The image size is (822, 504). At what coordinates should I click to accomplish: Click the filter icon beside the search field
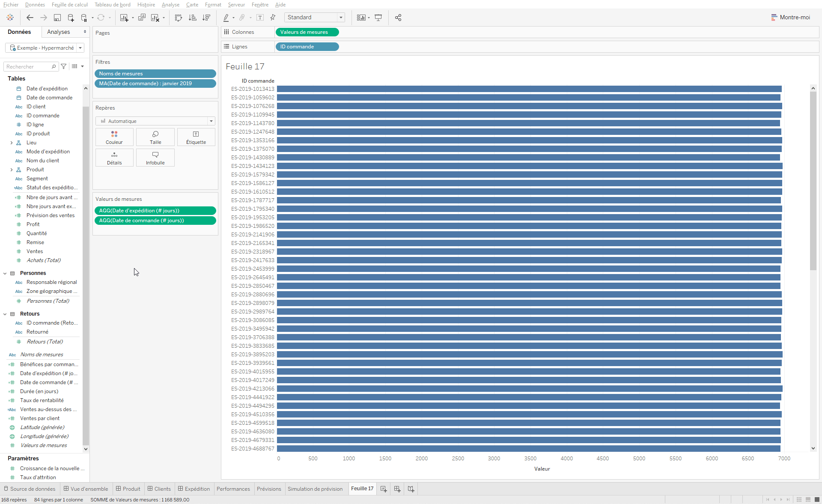pyautogui.click(x=64, y=66)
